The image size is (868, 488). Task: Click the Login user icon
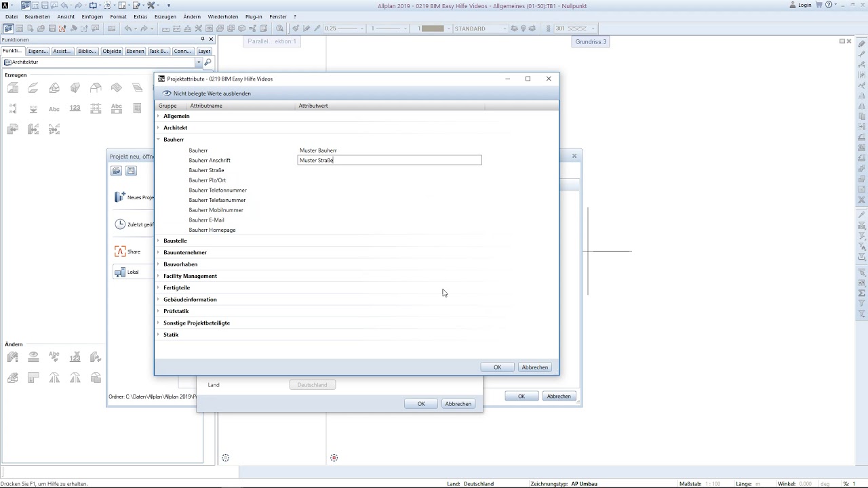(x=793, y=5)
